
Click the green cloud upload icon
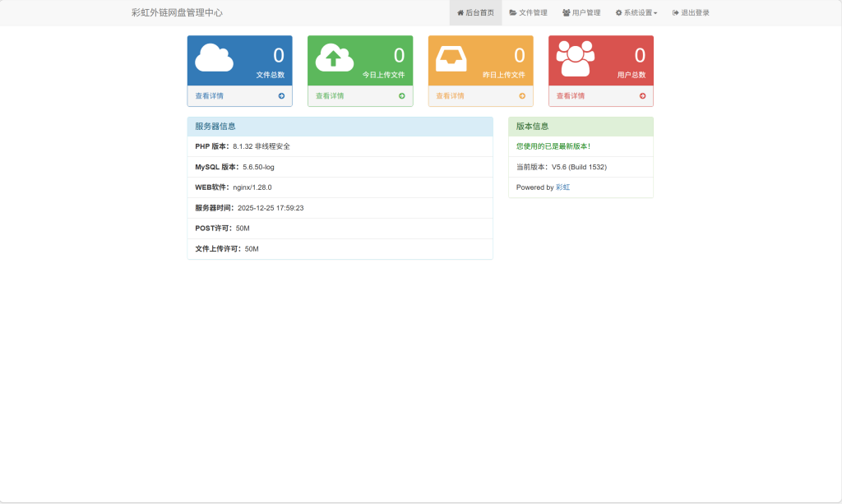tap(334, 58)
